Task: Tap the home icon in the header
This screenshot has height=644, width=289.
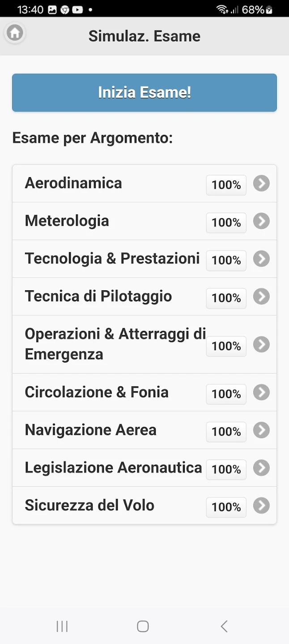Action: pos(15,33)
